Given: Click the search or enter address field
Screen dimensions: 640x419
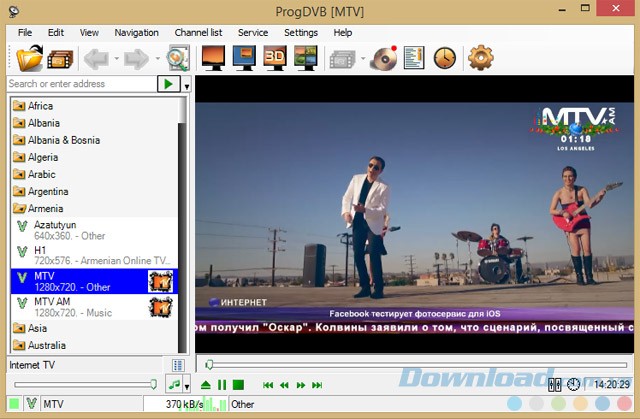Looking at the screenshot, I should click(80, 84).
